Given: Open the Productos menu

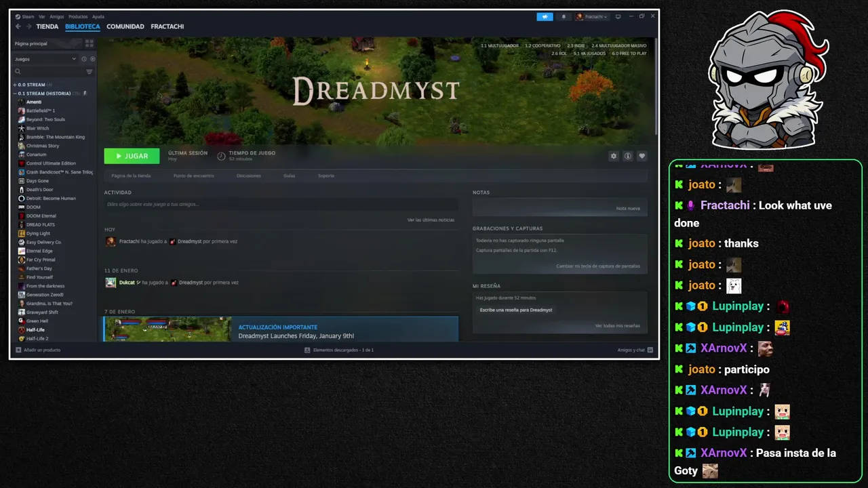Looking at the screenshot, I should (x=78, y=16).
